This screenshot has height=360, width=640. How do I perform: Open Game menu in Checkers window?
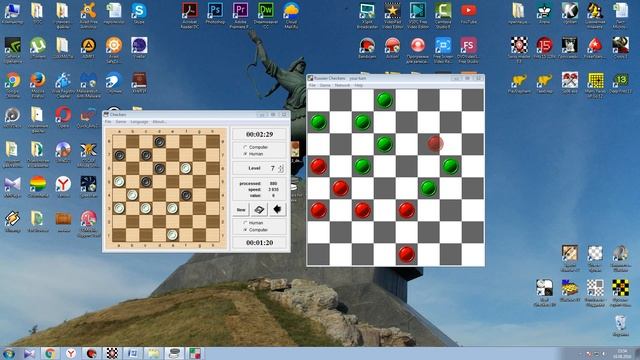(121, 122)
